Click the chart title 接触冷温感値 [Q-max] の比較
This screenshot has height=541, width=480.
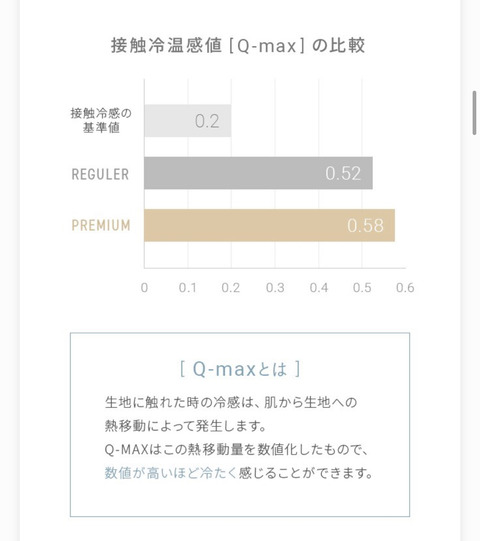click(x=238, y=46)
